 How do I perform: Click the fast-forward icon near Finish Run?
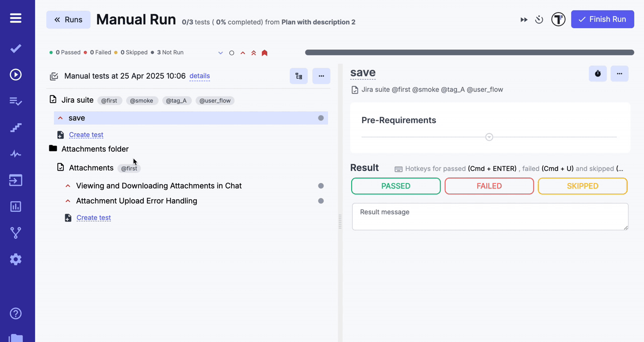(524, 20)
